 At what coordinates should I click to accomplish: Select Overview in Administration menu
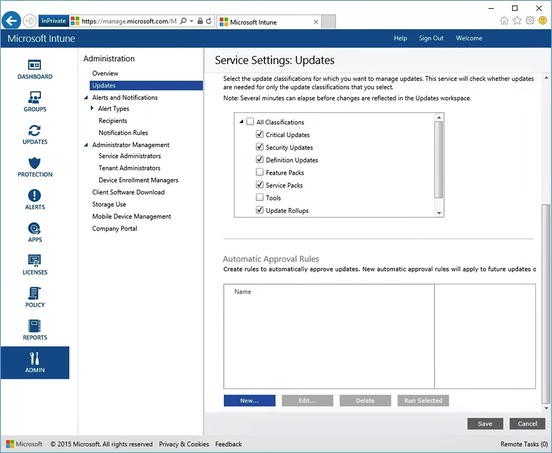pyautogui.click(x=105, y=73)
